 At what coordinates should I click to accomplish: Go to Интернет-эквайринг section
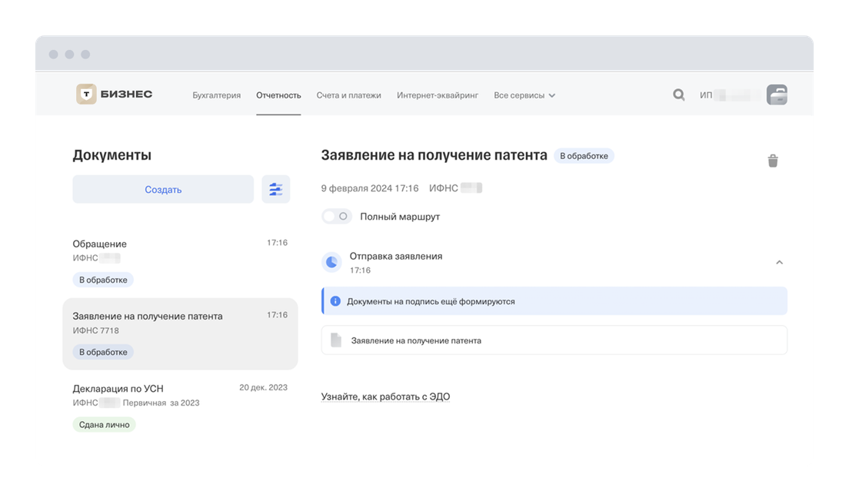point(437,95)
